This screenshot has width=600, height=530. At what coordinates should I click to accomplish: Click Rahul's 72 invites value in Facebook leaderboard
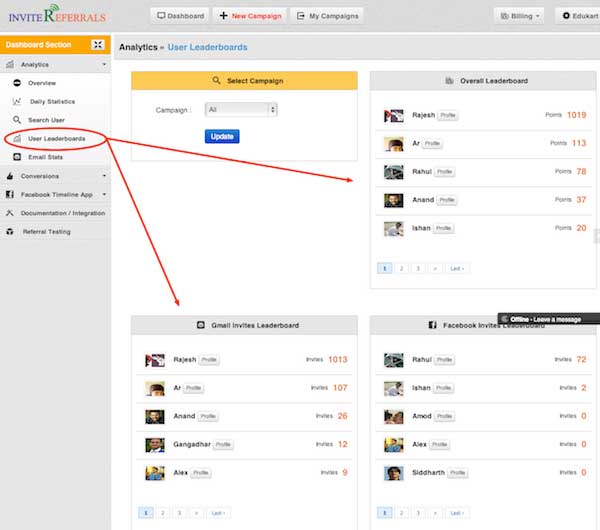[581, 359]
